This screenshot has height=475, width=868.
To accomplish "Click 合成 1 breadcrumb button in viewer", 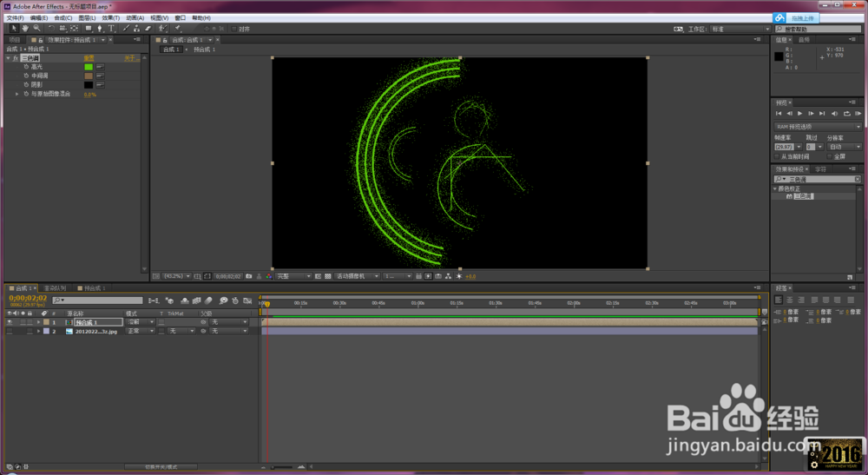I will (x=170, y=49).
